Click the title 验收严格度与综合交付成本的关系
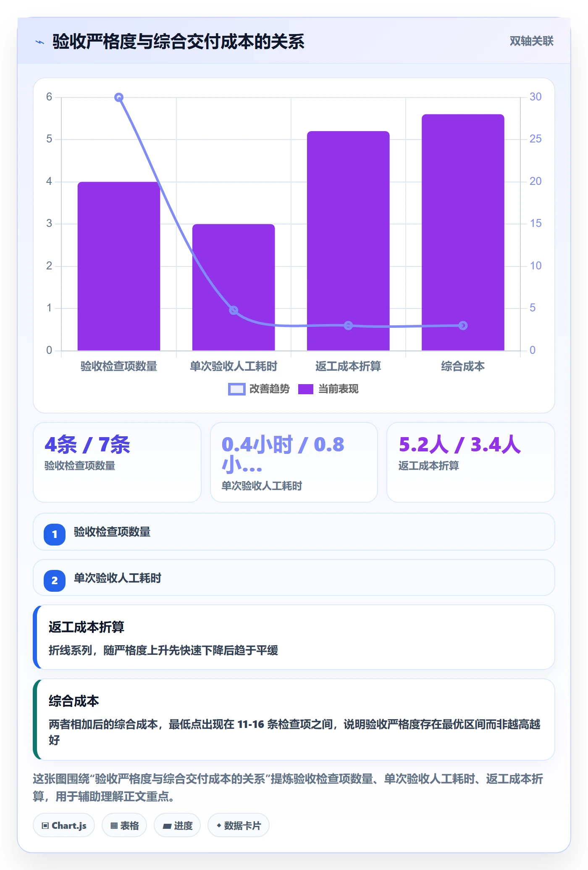The height and width of the screenshot is (870, 588). pyautogui.click(x=178, y=42)
